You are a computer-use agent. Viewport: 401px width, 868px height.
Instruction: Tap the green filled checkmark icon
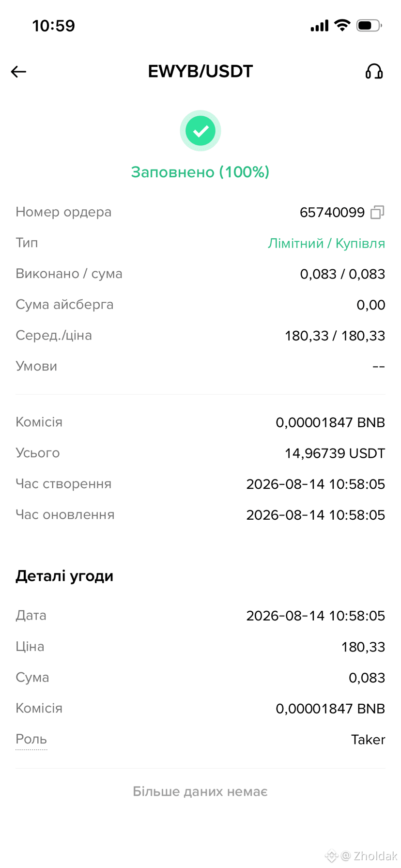click(x=200, y=131)
